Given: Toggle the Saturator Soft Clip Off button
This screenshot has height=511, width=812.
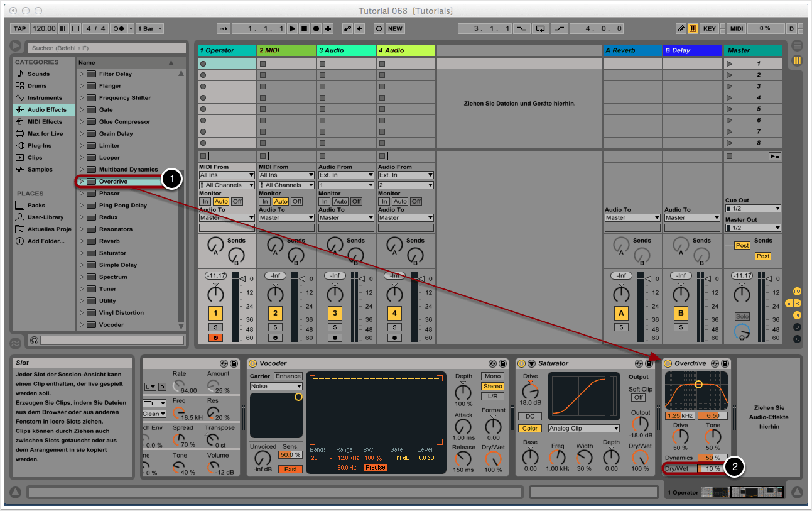Looking at the screenshot, I should [x=638, y=397].
